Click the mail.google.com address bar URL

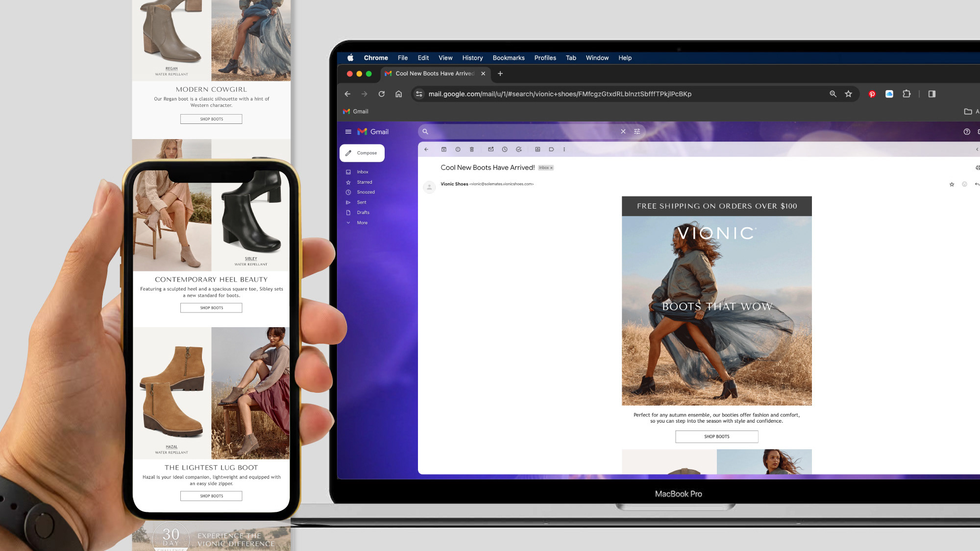[x=560, y=94]
